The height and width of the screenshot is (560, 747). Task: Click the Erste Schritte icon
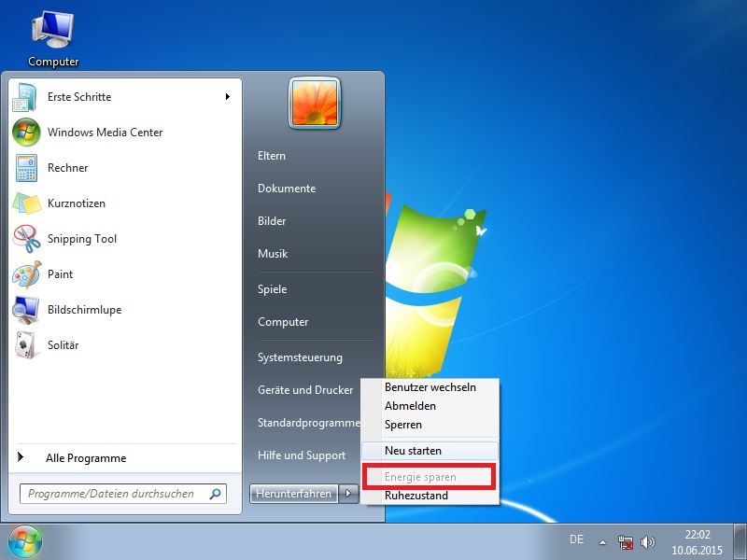(25, 97)
